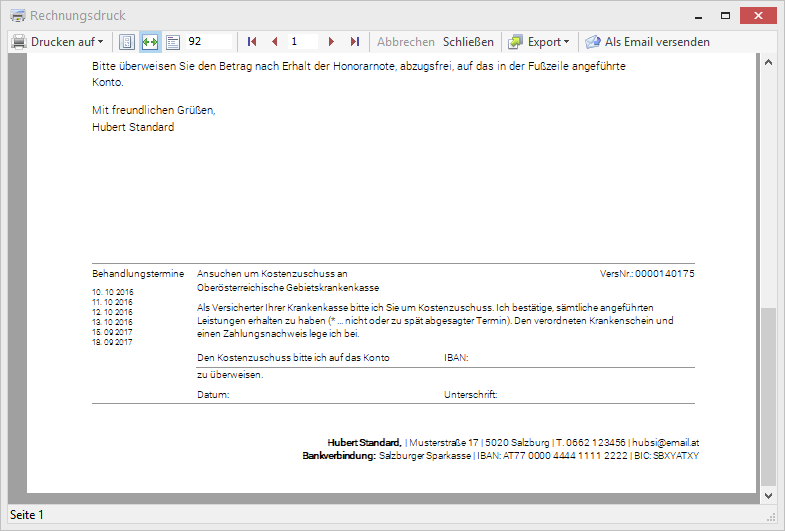Click the email envelope icon
Image resolution: width=785 pixels, height=531 pixels.
(x=593, y=42)
